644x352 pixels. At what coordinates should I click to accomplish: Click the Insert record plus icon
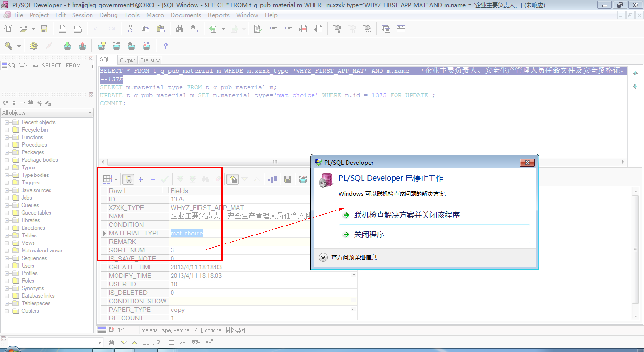pos(140,179)
